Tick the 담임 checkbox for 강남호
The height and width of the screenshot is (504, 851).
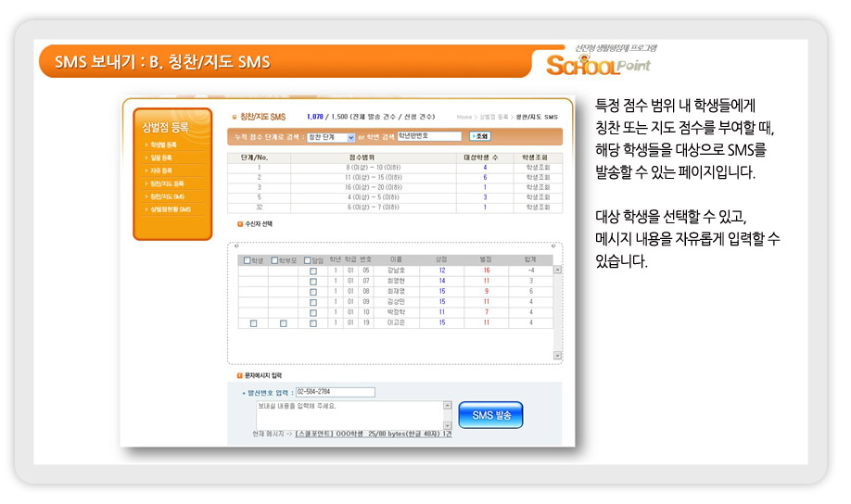[x=313, y=271]
